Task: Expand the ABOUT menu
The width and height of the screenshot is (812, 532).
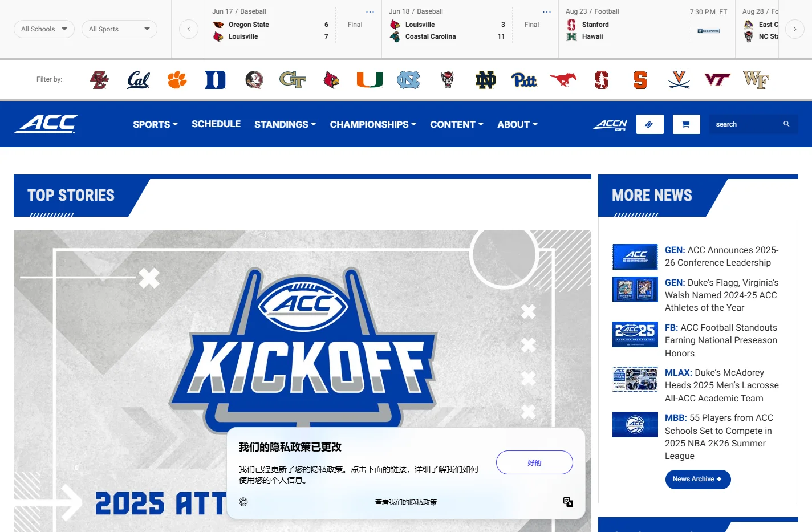Action: (x=517, y=124)
